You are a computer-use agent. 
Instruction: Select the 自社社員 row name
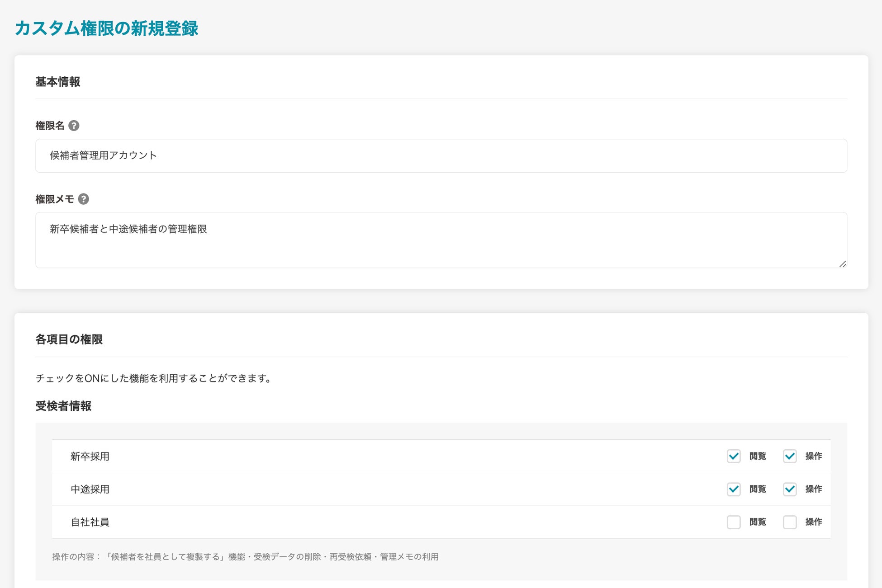[90, 522]
